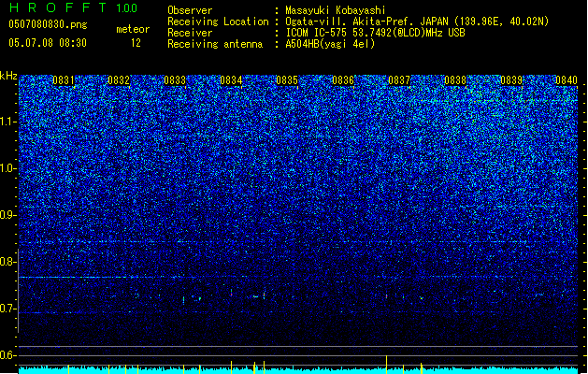Click the version number 1.00

click(x=126, y=8)
